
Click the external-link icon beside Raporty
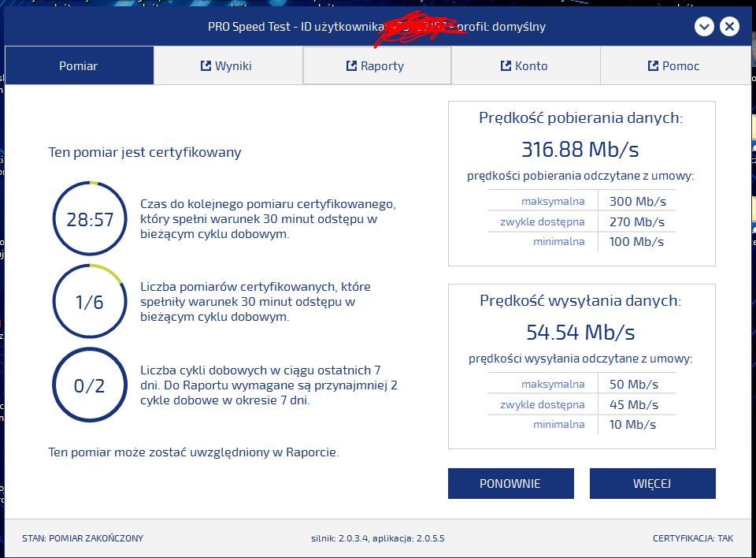[x=351, y=66]
